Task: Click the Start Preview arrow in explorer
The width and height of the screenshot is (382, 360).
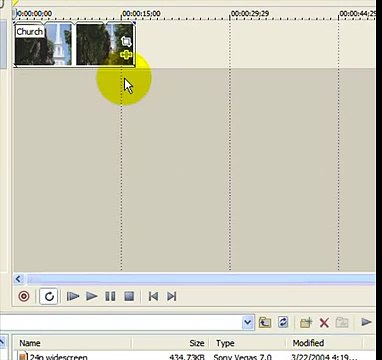Action: click(x=366, y=322)
